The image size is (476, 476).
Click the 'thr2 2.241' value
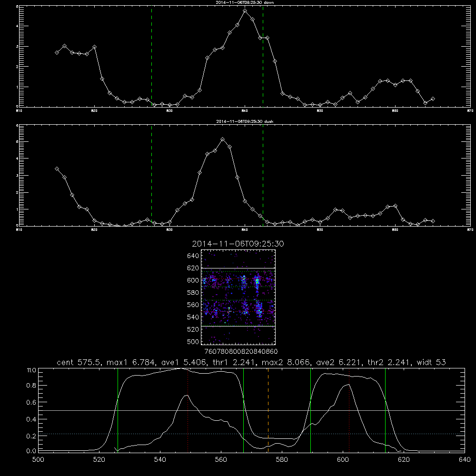pos(389,362)
